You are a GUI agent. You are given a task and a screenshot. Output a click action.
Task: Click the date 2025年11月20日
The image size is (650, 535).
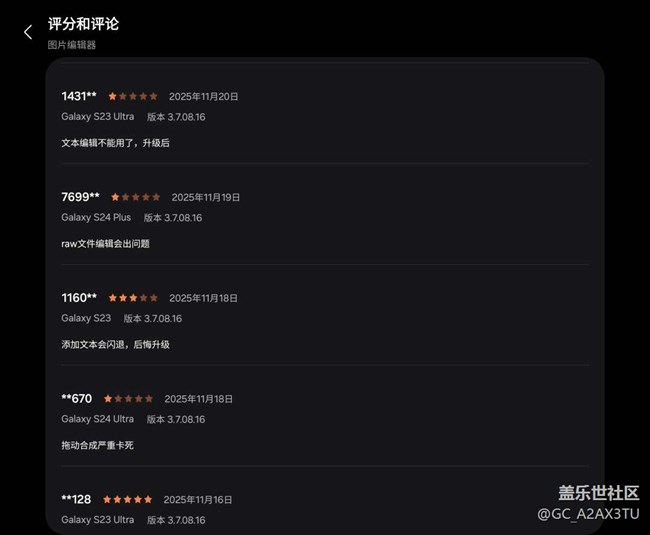(x=204, y=97)
